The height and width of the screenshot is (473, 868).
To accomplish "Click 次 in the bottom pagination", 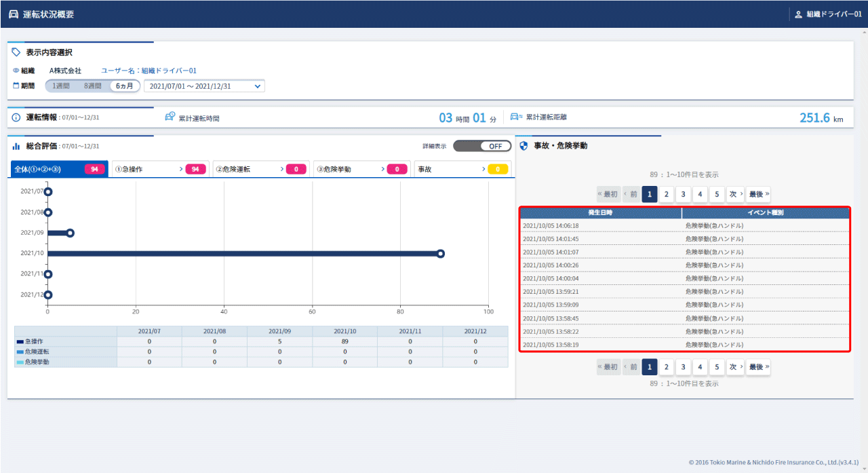I will coord(735,367).
